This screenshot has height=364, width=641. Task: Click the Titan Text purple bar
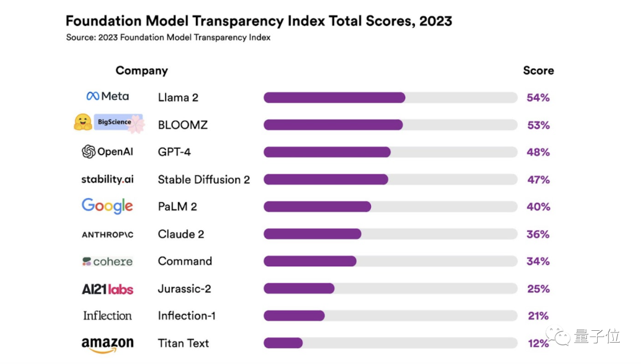(283, 343)
